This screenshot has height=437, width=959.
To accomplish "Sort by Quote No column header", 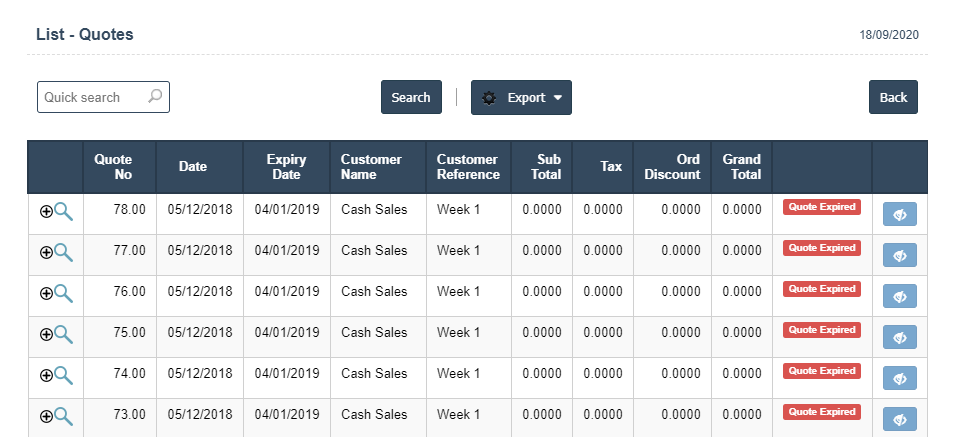I will point(113,167).
